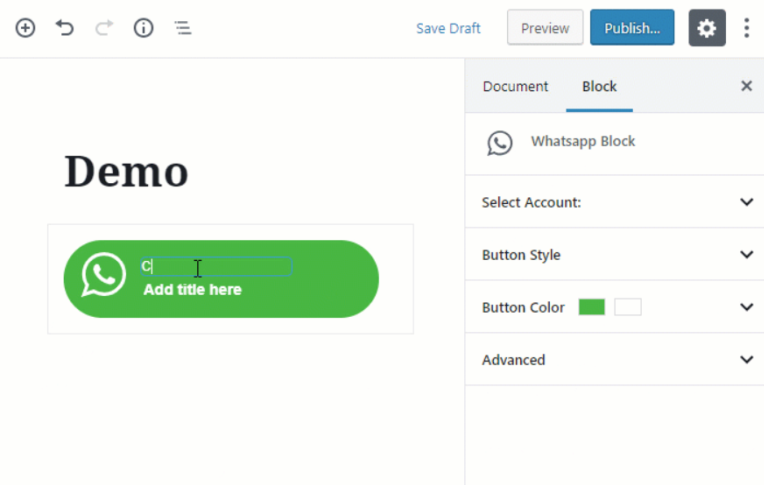This screenshot has height=485, width=764.
Task: Click the Redo arrow icon
Action: point(104,28)
